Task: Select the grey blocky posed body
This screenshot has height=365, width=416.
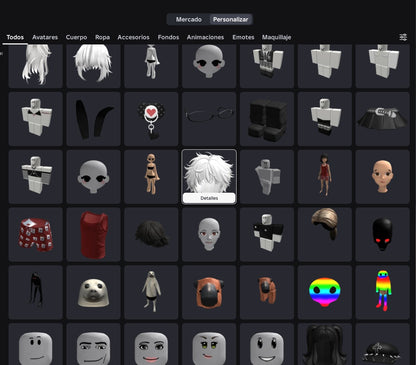Action: 267,177
